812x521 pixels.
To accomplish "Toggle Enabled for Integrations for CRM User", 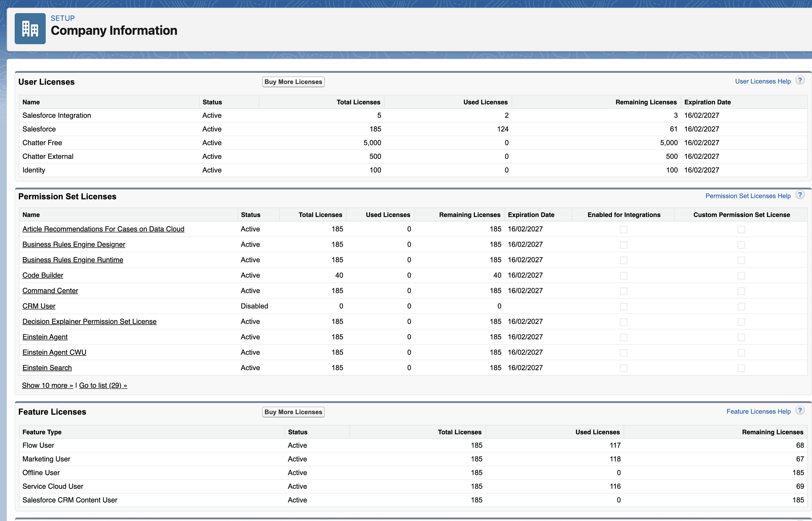I will [624, 306].
